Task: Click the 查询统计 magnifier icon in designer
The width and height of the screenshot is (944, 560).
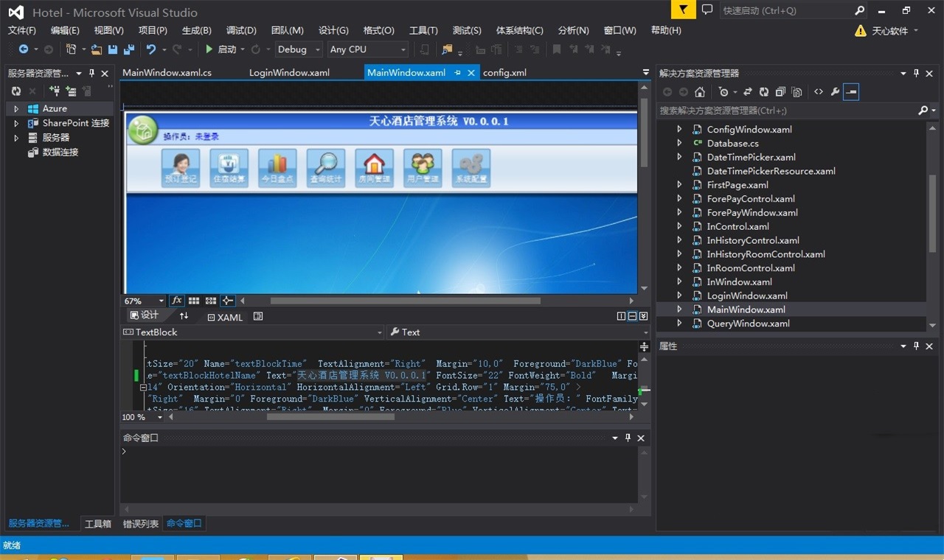Action: click(326, 168)
